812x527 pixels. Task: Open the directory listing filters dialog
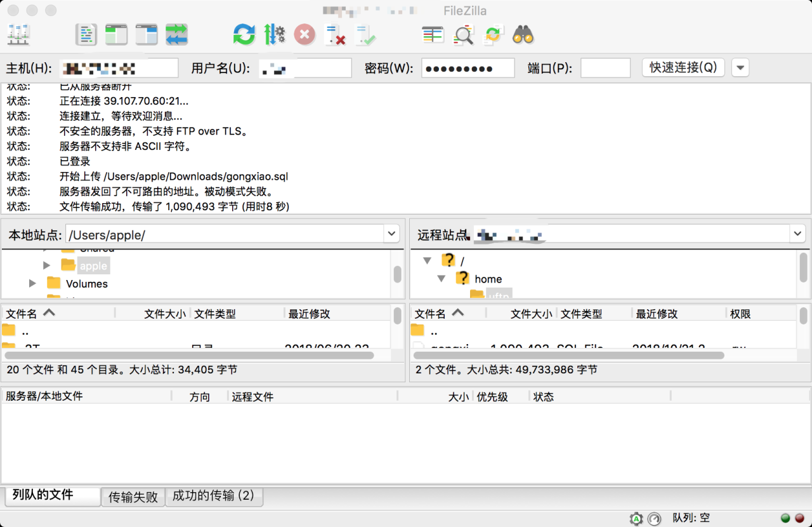433,34
